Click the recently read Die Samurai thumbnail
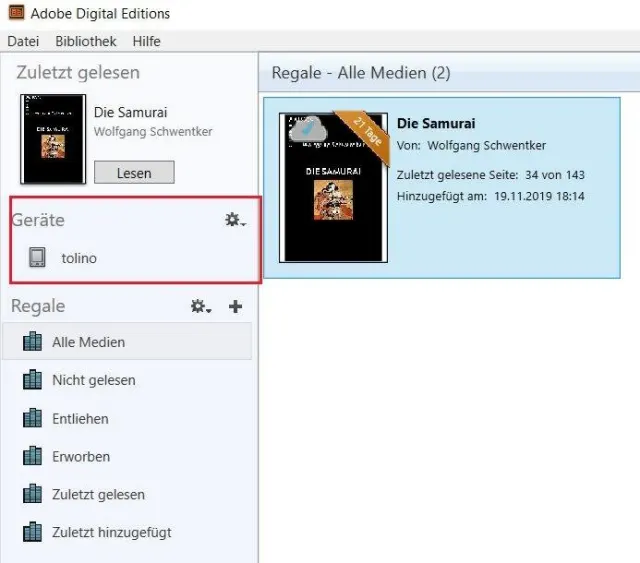 coord(53,139)
